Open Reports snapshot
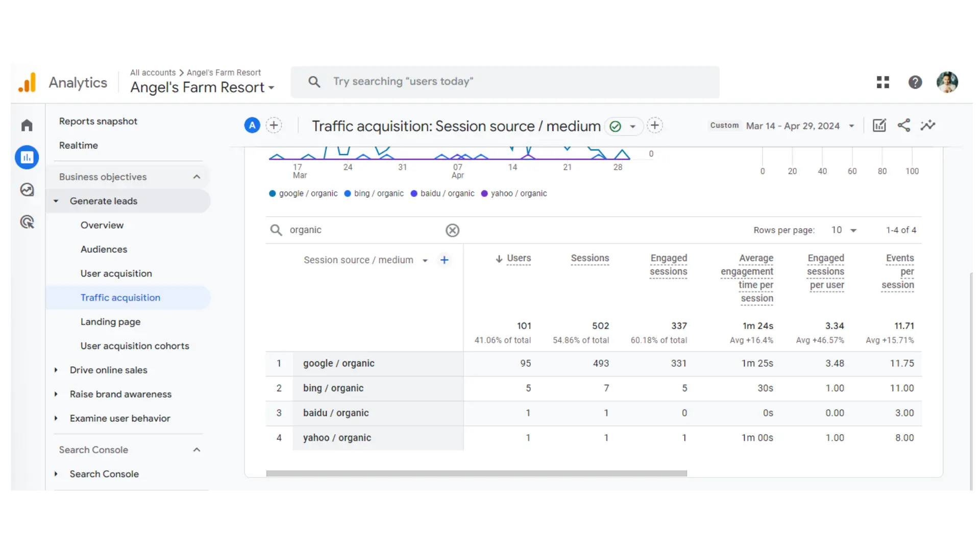The width and height of the screenshot is (980, 551). tap(98, 121)
